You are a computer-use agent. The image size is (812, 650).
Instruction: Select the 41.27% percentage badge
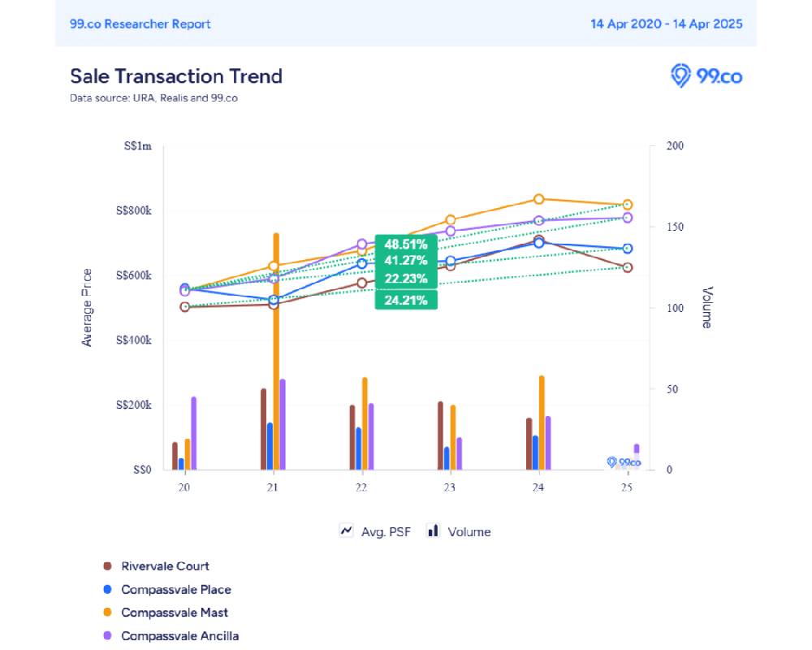pyautogui.click(x=406, y=261)
